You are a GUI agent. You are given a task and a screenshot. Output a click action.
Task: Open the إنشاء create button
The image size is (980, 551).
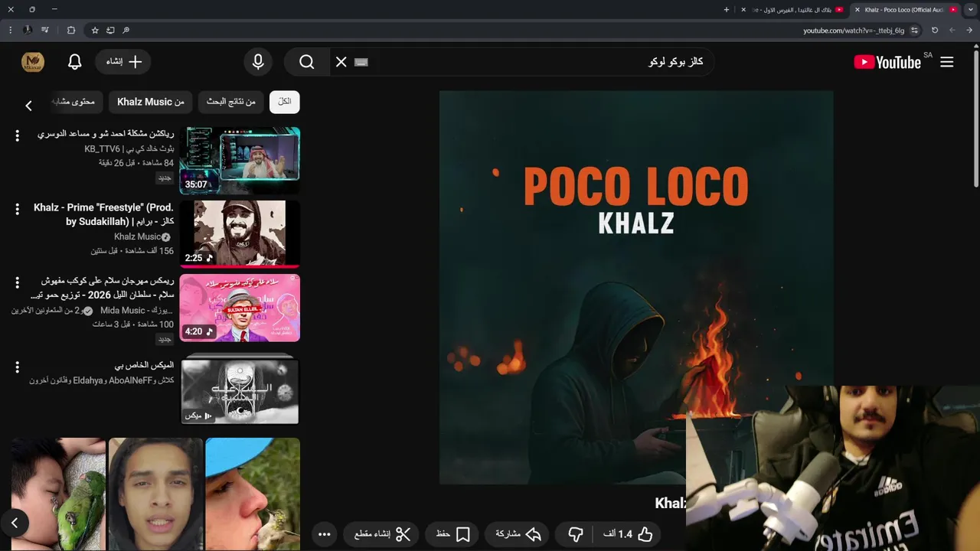click(x=123, y=62)
